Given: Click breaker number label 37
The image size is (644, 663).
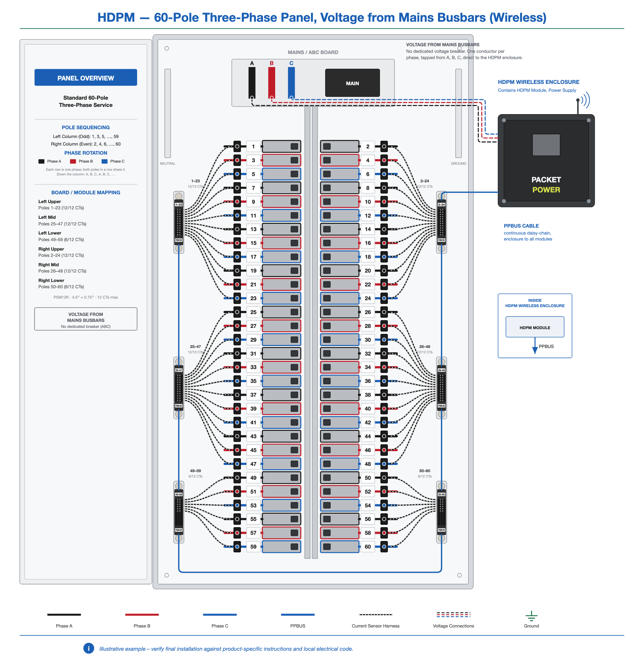Looking at the screenshot, I should point(253,395).
